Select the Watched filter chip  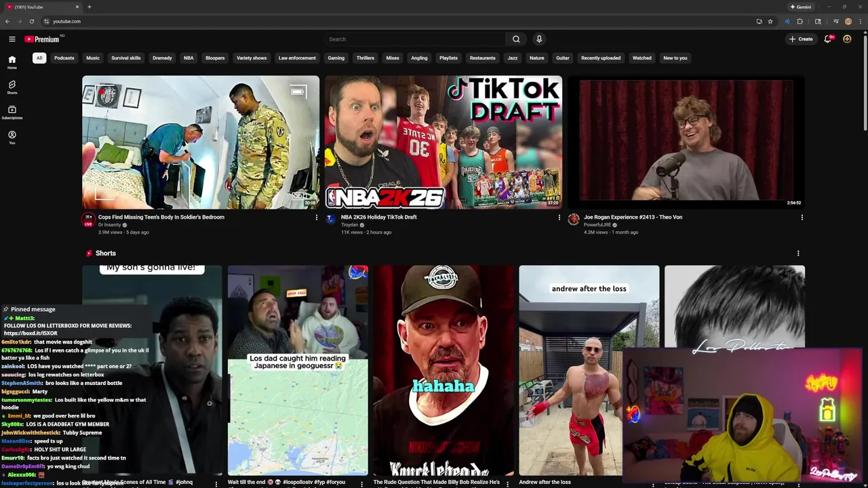(x=642, y=58)
